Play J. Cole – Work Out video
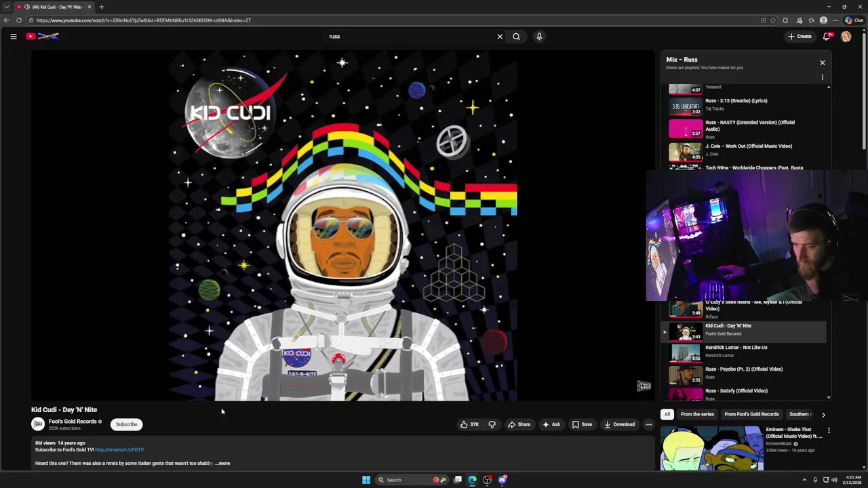Screen dimensions: 868x488 click(x=749, y=146)
